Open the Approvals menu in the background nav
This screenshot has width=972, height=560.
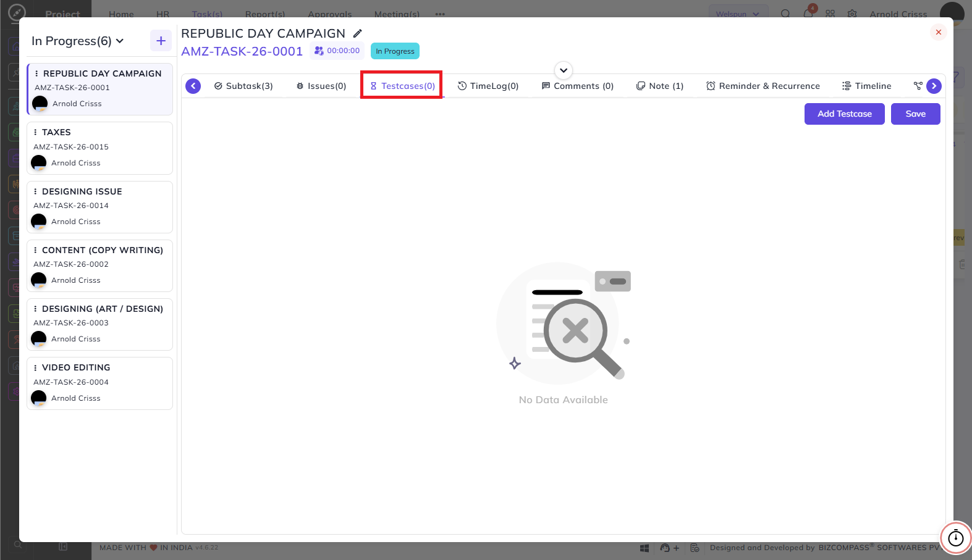(x=330, y=14)
